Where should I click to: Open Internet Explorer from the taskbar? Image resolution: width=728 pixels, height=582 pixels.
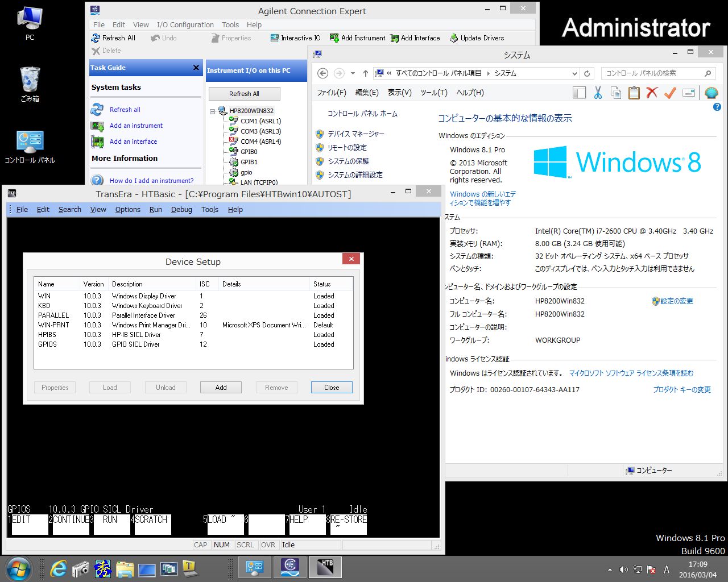click(x=59, y=568)
